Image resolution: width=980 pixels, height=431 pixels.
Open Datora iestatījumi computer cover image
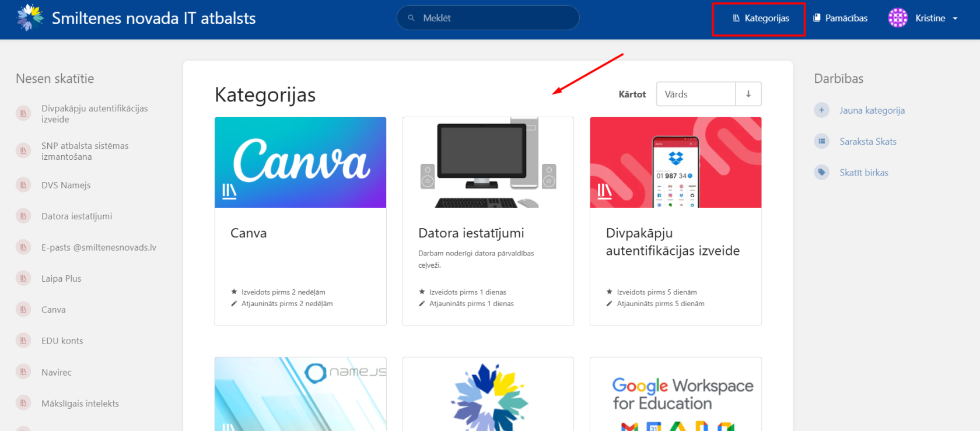(x=488, y=163)
